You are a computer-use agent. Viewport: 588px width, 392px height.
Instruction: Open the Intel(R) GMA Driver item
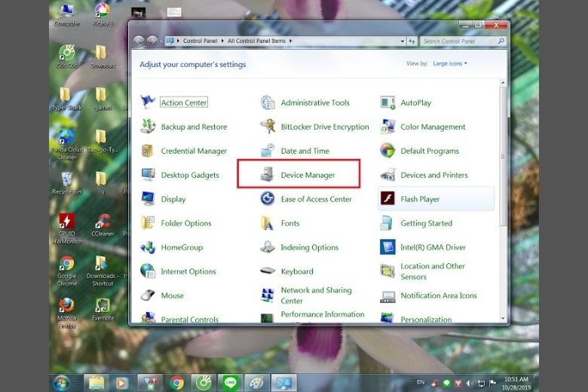point(433,247)
